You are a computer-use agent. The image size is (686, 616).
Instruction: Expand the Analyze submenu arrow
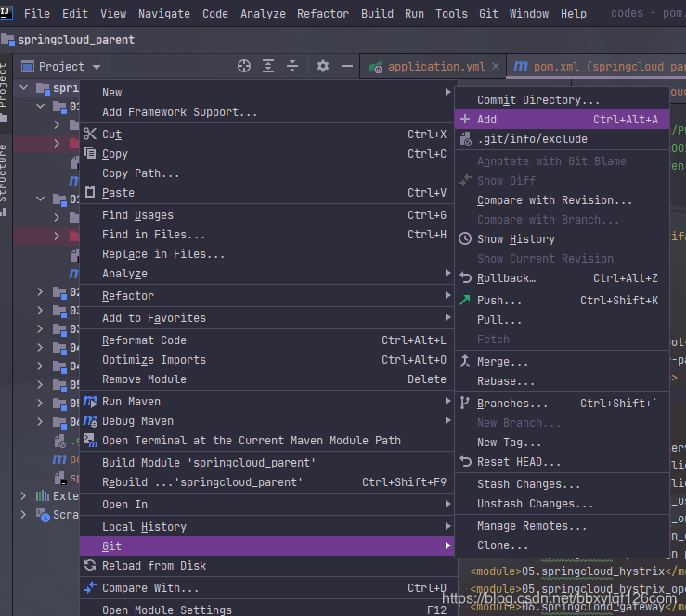(x=447, y=273)
